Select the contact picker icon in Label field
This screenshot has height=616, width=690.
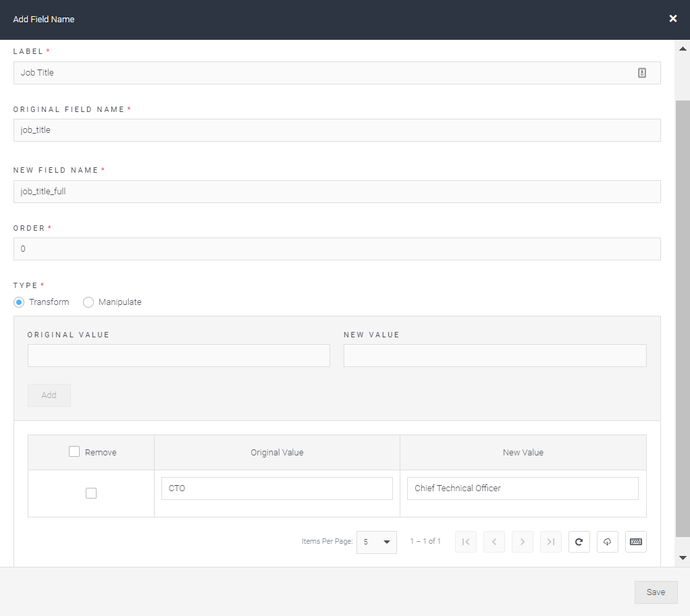(x=641, y=72)
